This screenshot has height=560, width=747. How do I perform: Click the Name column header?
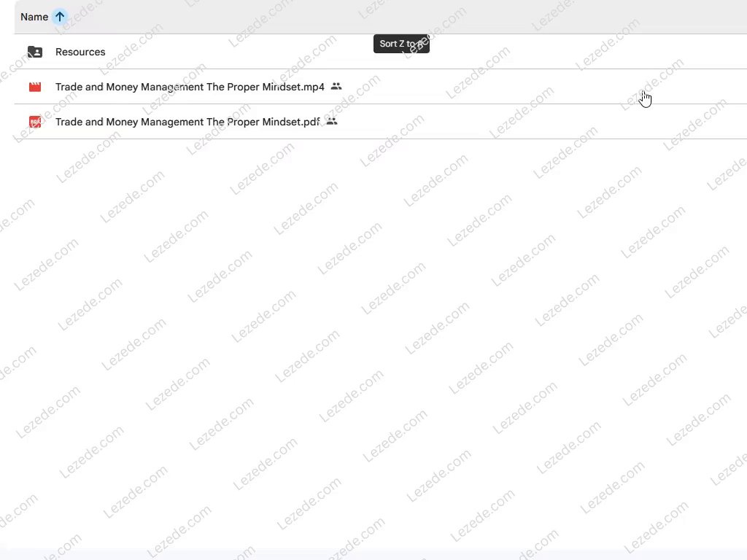pyautogui.click(x=34, y=17)
